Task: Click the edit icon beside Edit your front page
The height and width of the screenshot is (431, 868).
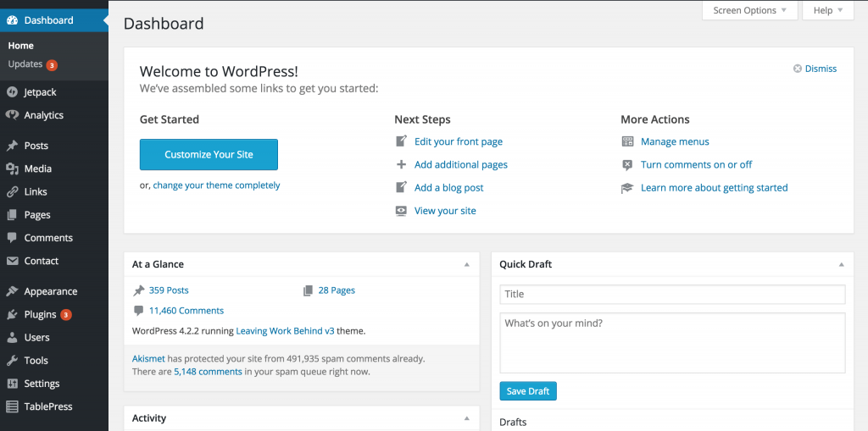Action: coord(401,141)
